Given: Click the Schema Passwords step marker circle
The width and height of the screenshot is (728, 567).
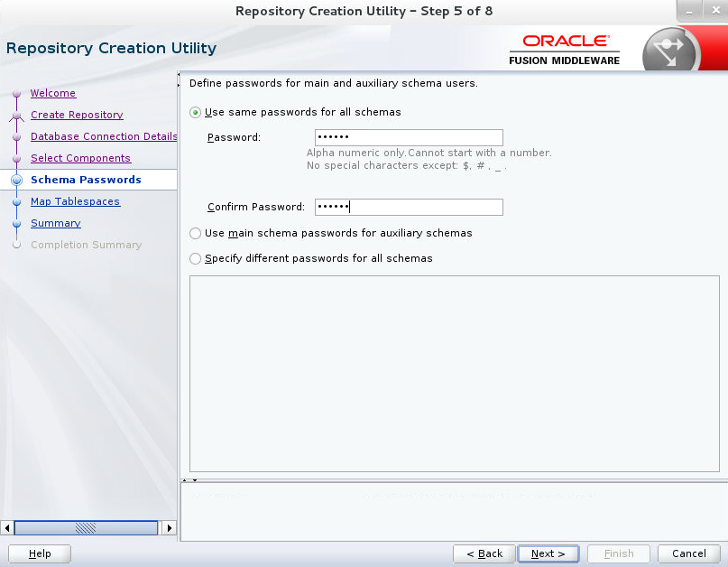Looking at the screenshot, I should (x=16, y=180).
